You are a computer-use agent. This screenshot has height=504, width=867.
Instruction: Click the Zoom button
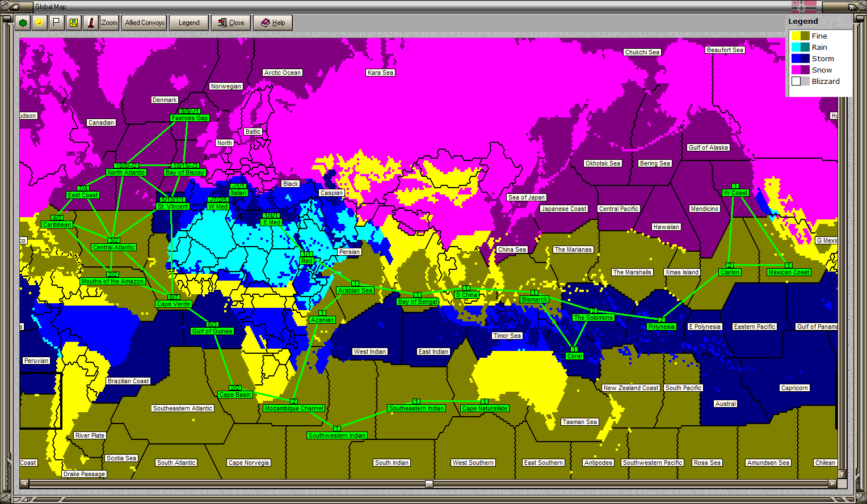[110, 23]
